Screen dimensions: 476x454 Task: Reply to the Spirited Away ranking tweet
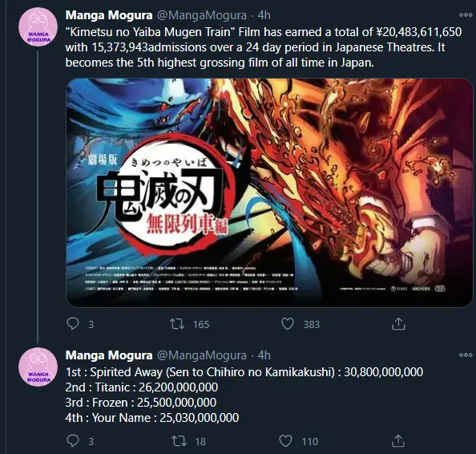click(x=73, y=440)
